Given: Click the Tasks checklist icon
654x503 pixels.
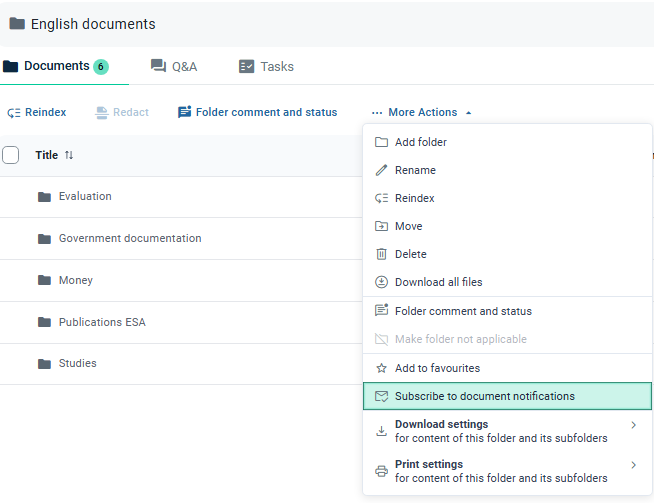Looking at the screenshot, I should (246, 66).
